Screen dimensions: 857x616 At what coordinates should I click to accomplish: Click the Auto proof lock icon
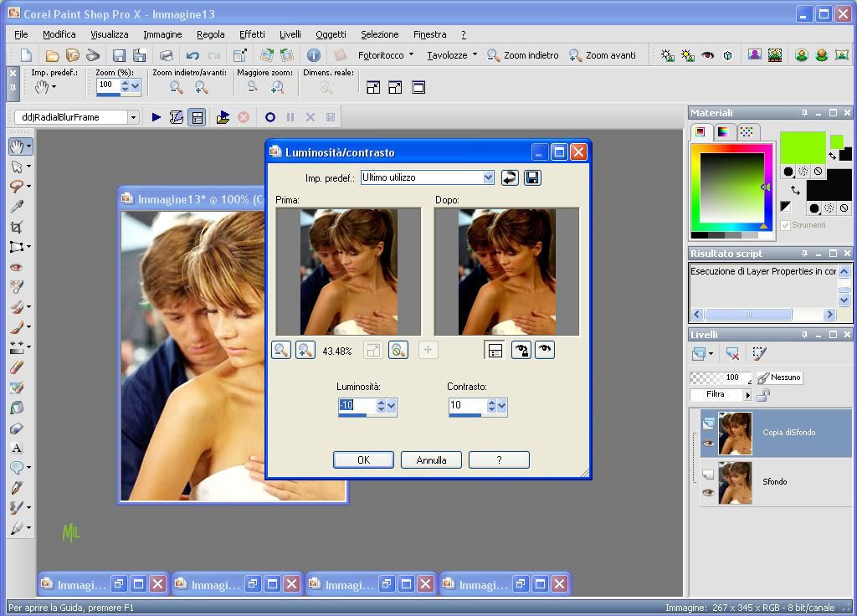click(521, 351)
